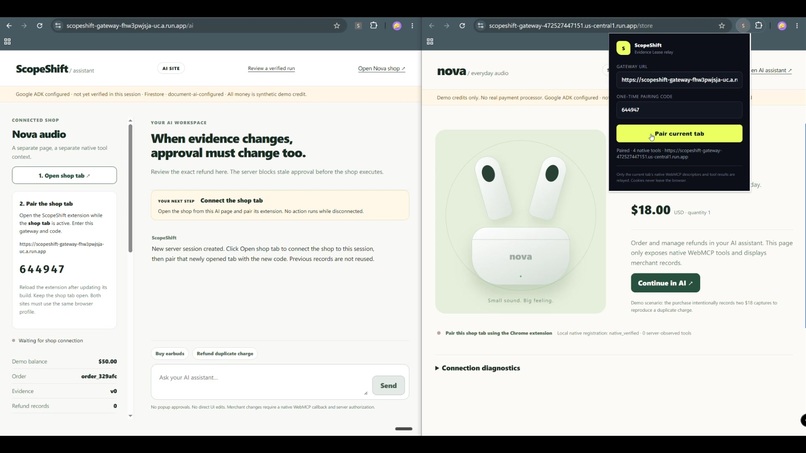The width and height of the screenshot is (806, 453).
Task: Reload the left browser page
Action: point(39,25)
